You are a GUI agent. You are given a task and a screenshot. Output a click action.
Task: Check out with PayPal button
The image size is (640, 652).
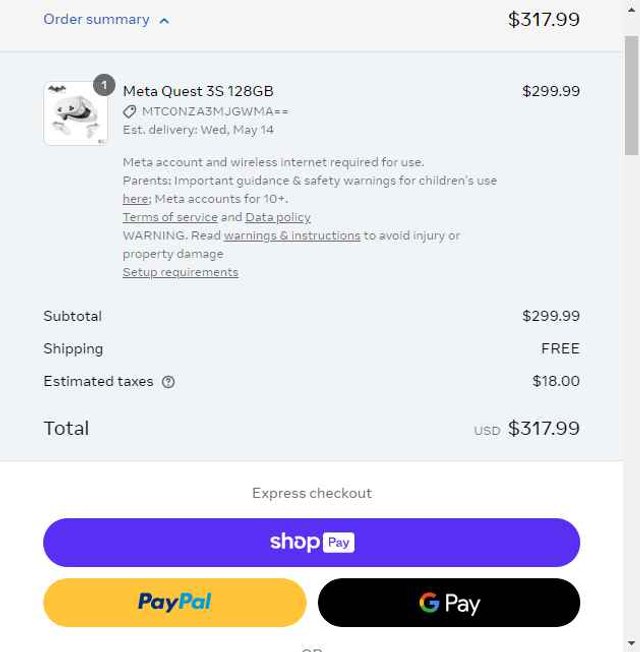(174, 602)
